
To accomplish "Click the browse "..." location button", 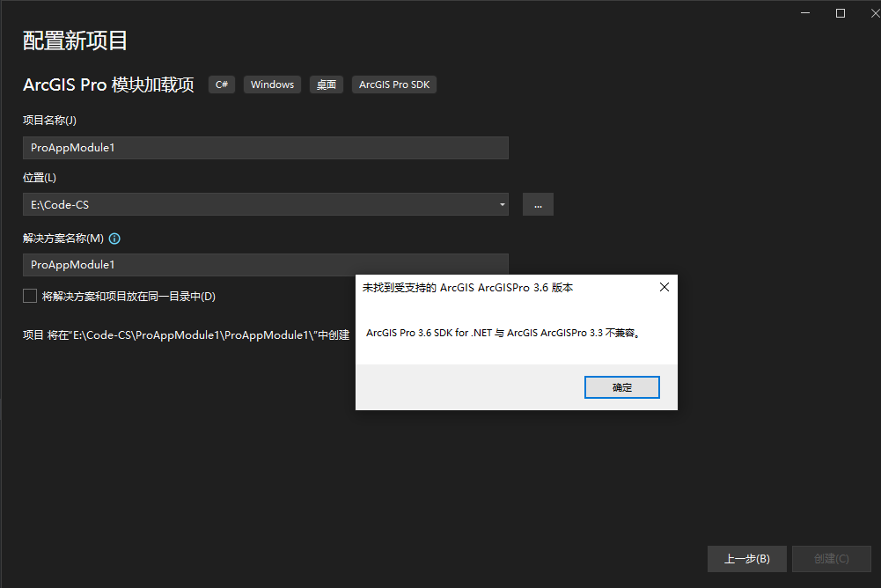I will point(538,204).
